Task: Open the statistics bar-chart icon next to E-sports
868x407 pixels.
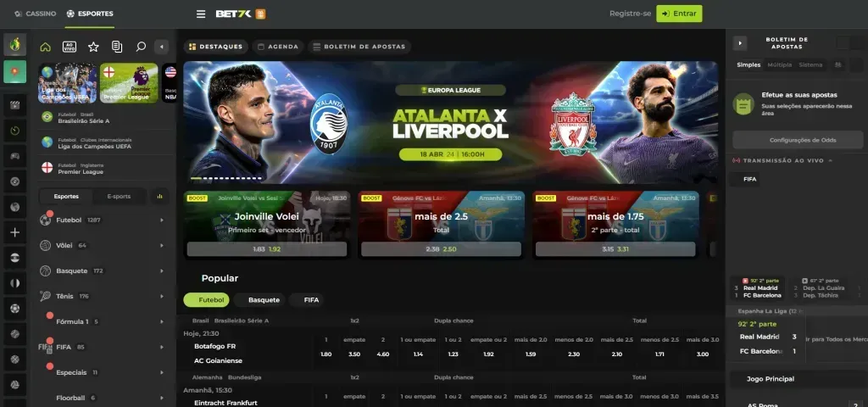Action: click(159, 196)
